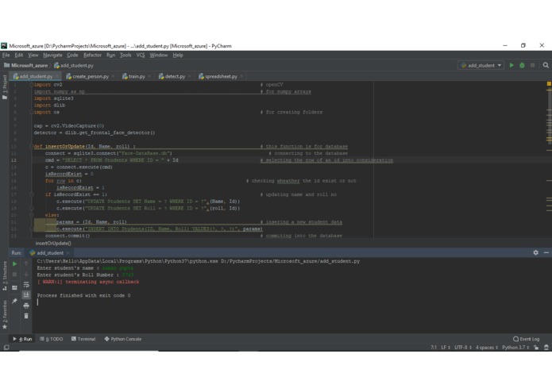Screen dimensions: 552x392
Task: Close the train.py tab
Action: pos(149,76)
